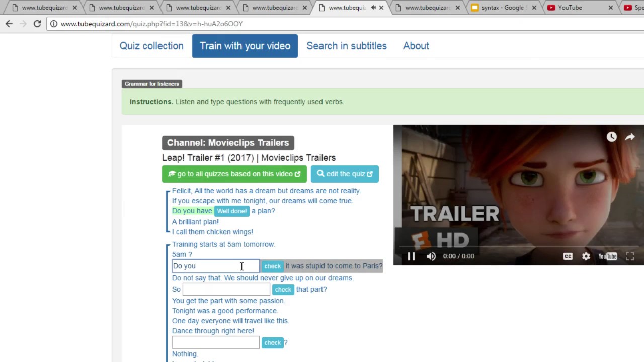Close the first tubequizard tab
Screen dimensions: 644x362
75,8
